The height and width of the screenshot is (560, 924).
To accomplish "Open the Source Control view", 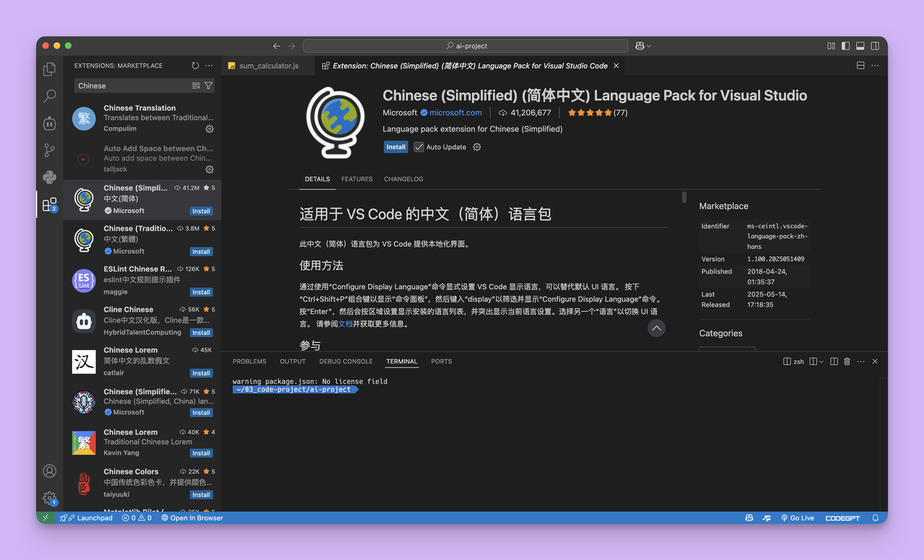I will click(49, 150).
